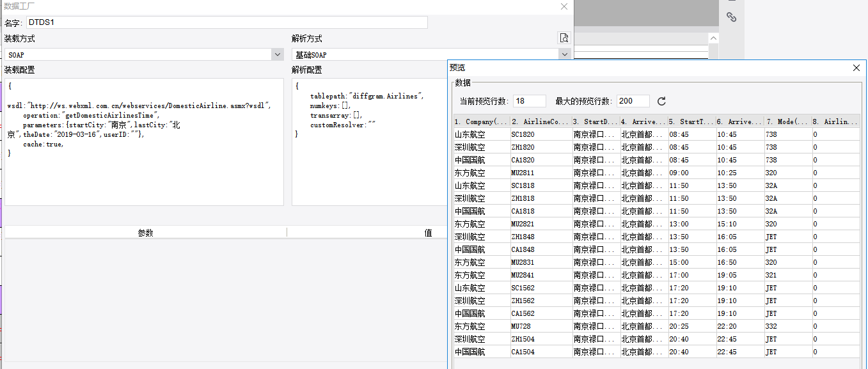Select cell SC1818 in preview table
The width and height of the screenshot is (868, 369).
click(x=541, y=185)
